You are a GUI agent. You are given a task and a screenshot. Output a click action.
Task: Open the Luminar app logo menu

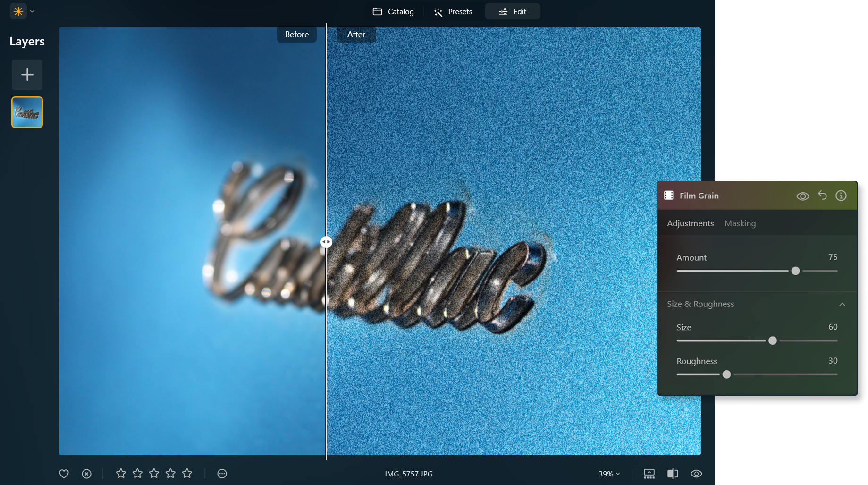[x=18, y=11]
